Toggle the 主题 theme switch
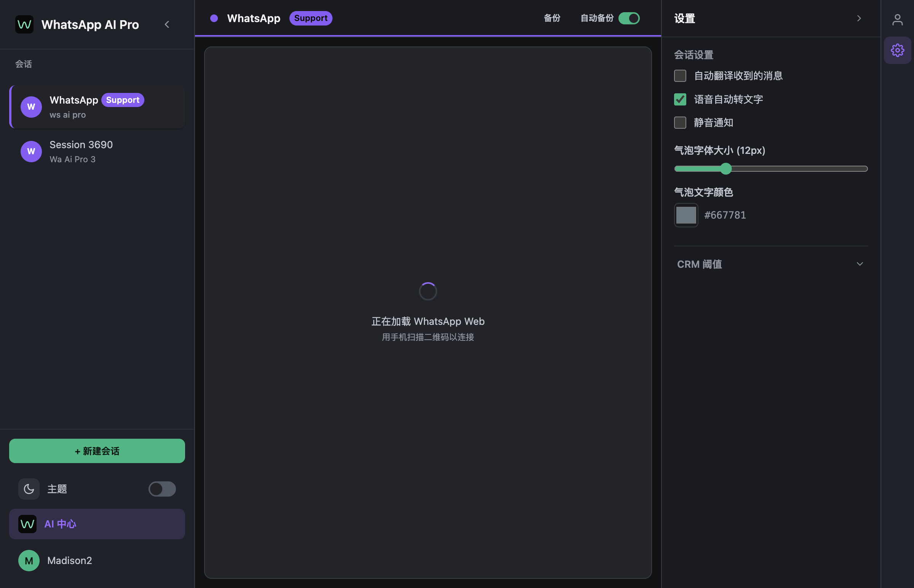Image resolution: width=914 pixels, height=588 pixels. [x=162, y=489]
